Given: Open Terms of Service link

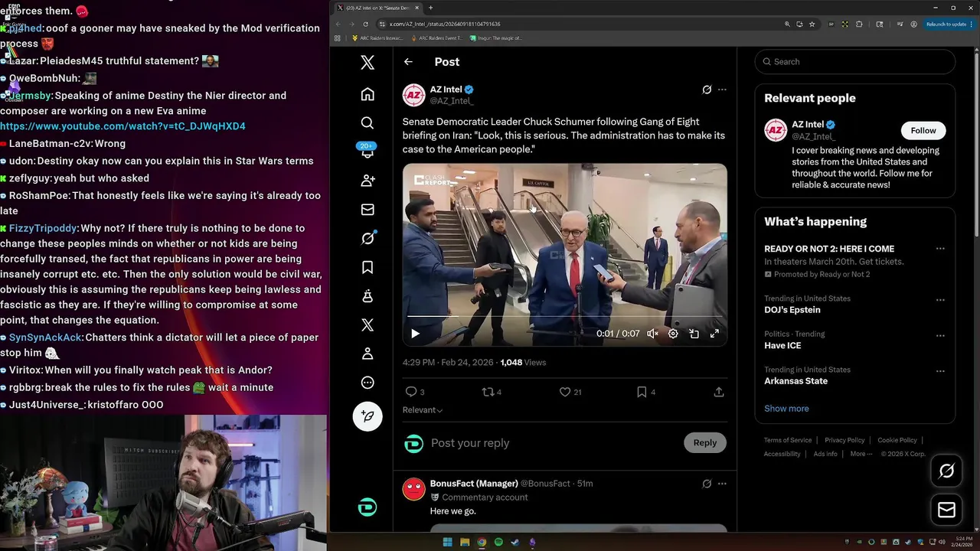Looking at the screenshot, I should click(x=788, y=440).
